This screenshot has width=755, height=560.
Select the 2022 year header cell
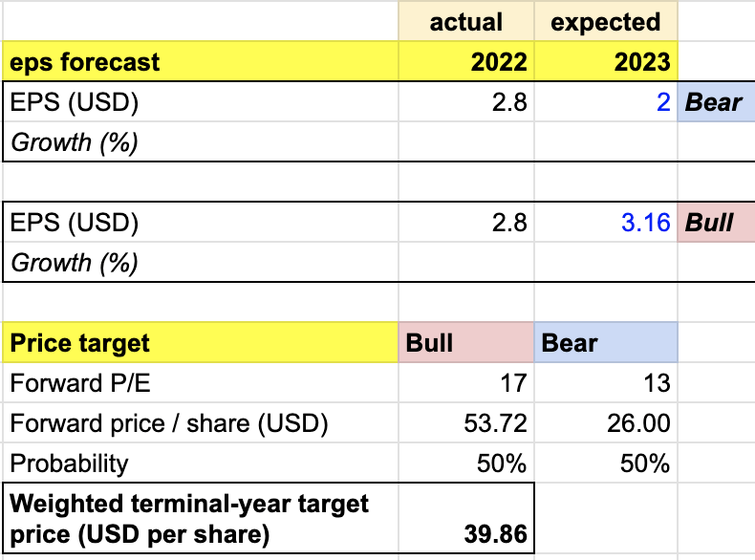tap(466, 63)
